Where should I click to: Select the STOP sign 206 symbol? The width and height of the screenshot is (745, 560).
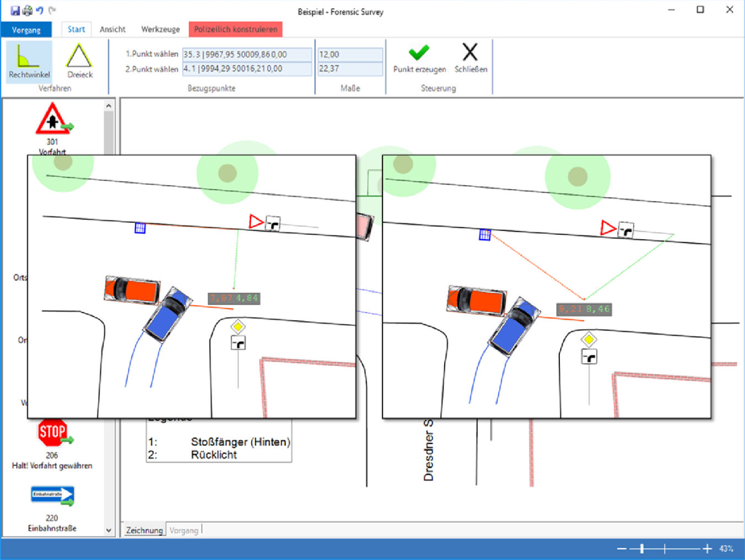click(53, 434)
